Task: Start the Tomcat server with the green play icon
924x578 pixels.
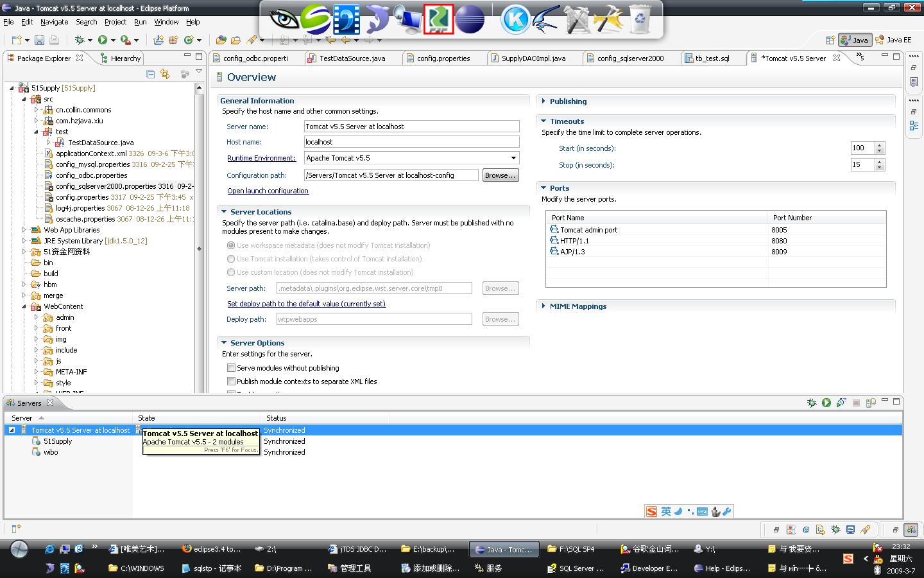Action: tap(826, 403)
